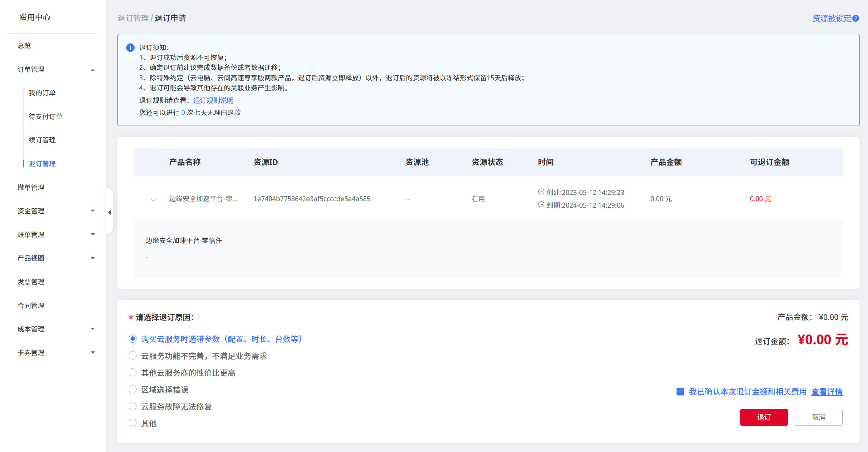Screen dimensions: 868x452
Task: Select reason 区域选择错误
Action: click(x=132, y=389)
